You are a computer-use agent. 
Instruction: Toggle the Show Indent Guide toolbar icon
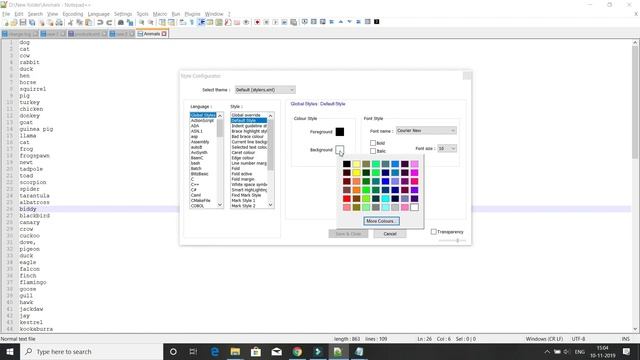click(201, 22)
